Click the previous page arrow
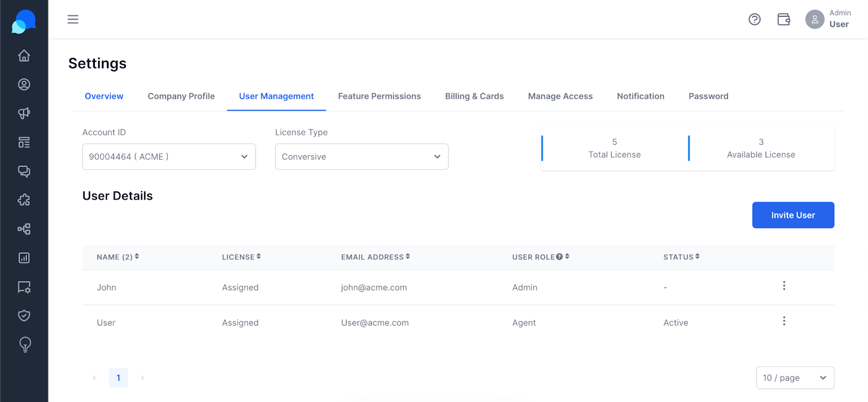Screen dimensions: 868x402 [94, 378]
